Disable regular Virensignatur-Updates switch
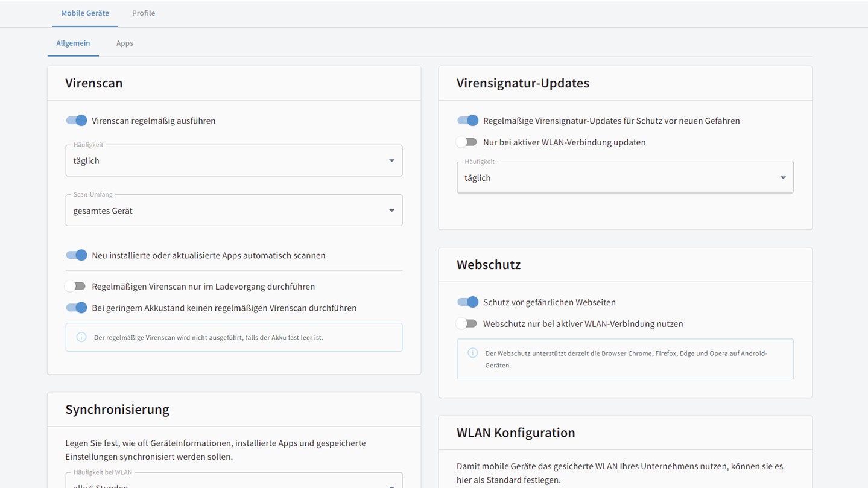The height and width of the screenshot is (488, 868). 468,121
